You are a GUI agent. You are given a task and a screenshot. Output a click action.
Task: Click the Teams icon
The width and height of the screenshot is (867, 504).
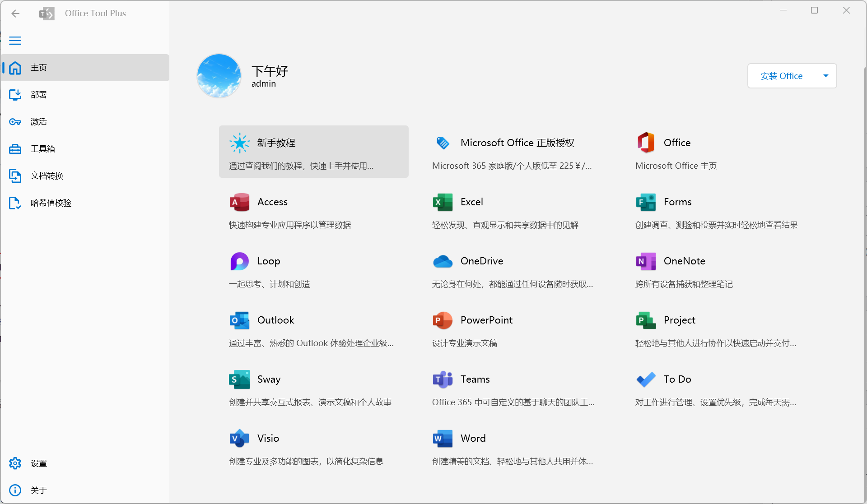tap(443, 379)
